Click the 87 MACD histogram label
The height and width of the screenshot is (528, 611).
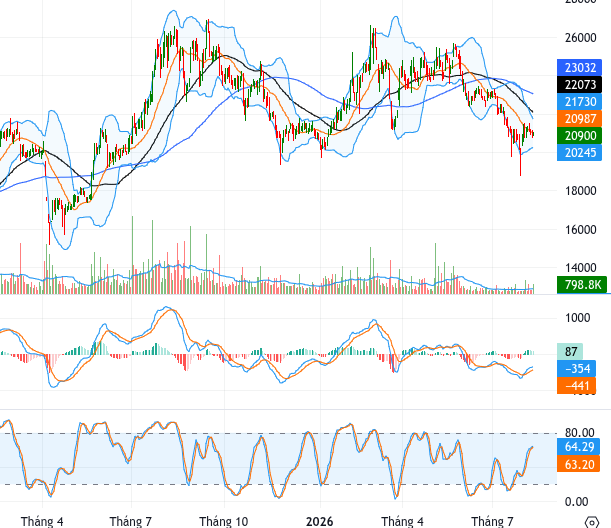tap(570, 351)
